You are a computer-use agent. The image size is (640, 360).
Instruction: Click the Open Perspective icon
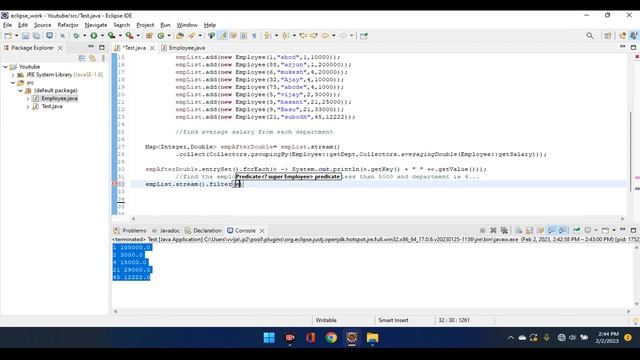click(x=608, y=36)
